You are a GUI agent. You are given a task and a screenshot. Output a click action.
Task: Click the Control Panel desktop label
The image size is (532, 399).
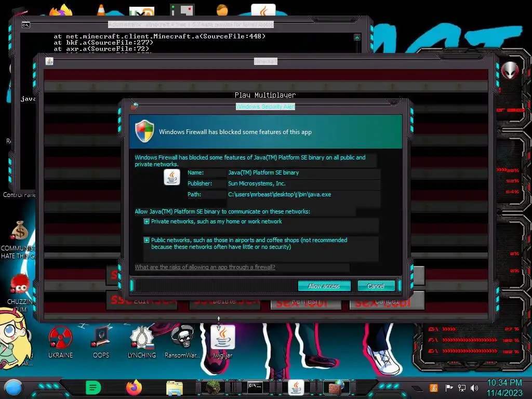tap(19, 195)
